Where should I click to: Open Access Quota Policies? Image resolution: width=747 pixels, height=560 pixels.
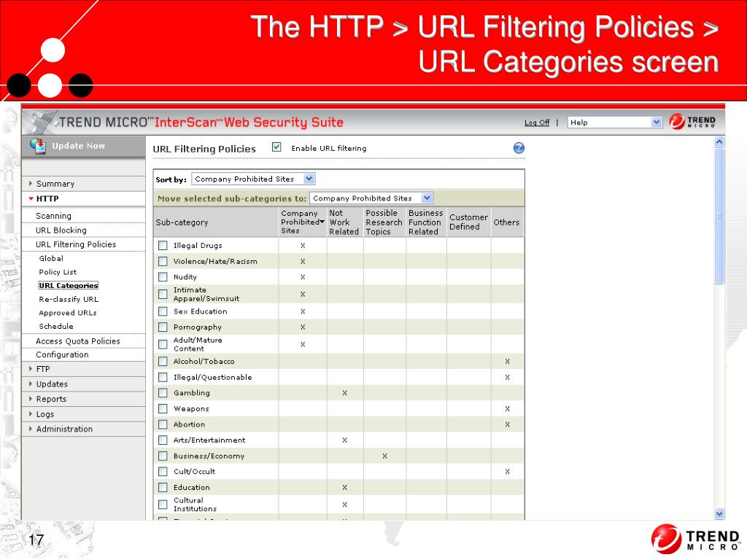[77, 341]
